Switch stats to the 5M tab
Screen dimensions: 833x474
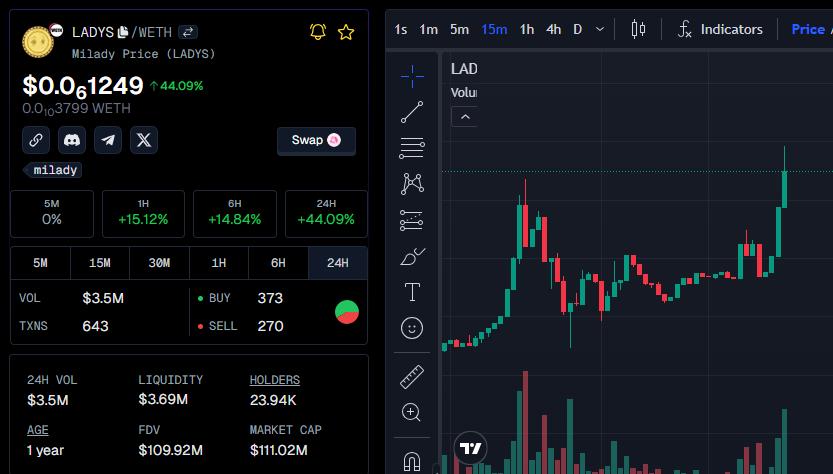pos(40,263)
